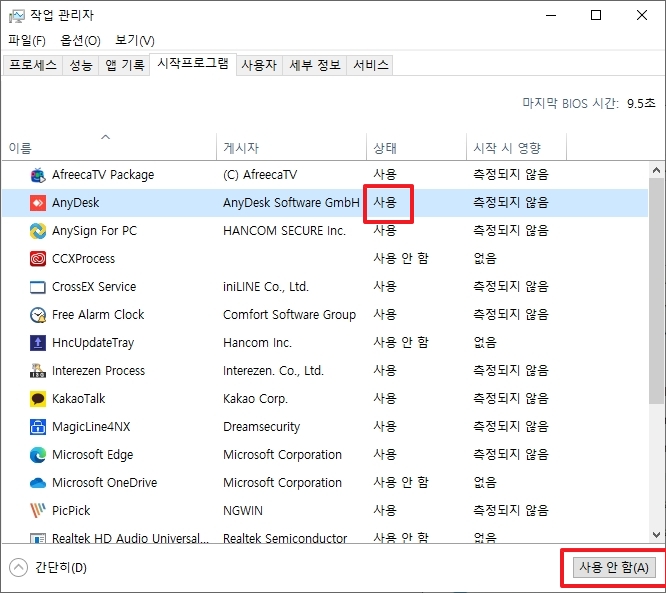Click the AnySign For PC icon
The image size is (666, 593).
pyautogui.click(x=38, y=231)
